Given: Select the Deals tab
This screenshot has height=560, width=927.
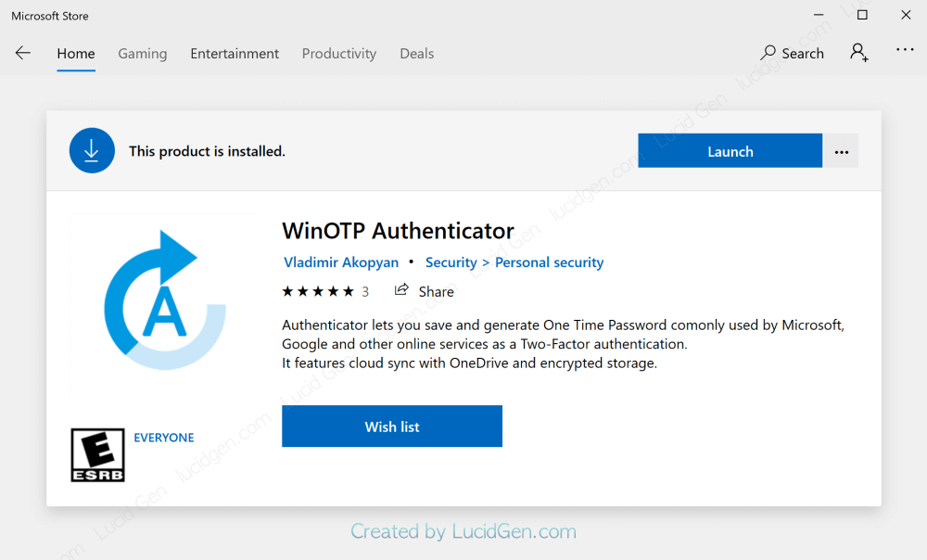Looking at the screenshot, I should (417, 54).
